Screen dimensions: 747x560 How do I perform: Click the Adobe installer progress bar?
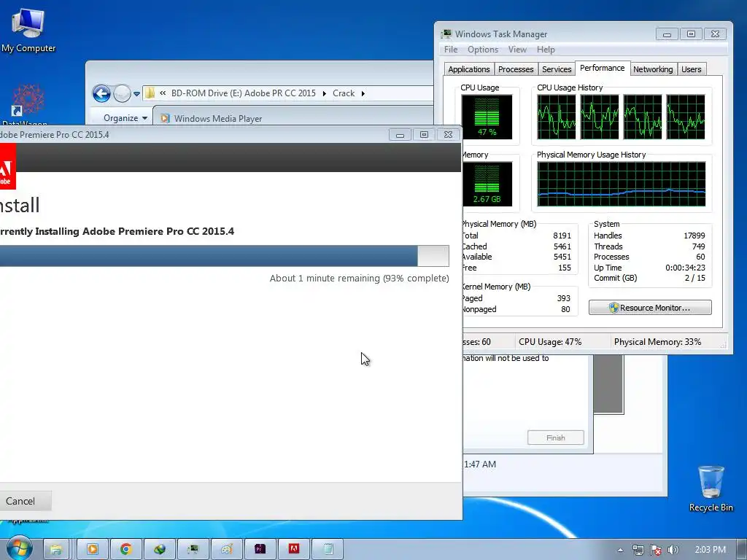pos(224,256)
